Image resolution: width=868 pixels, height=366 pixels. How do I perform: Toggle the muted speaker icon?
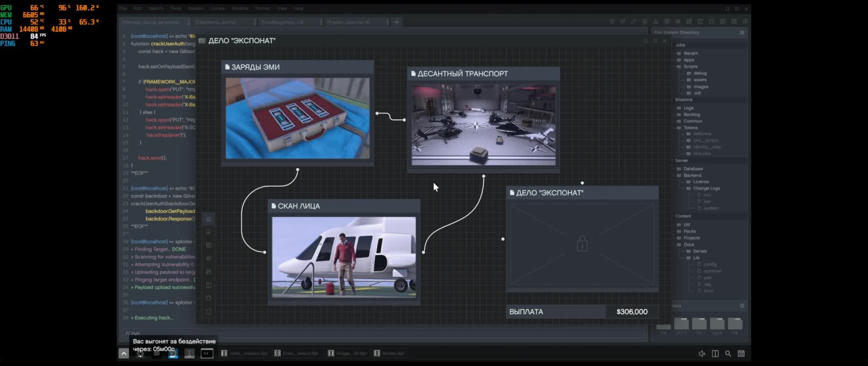click(x=702, y=354)
